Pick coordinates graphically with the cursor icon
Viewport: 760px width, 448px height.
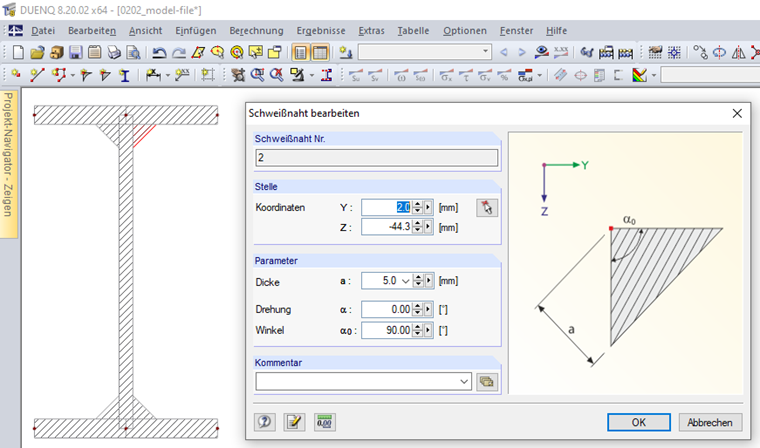487,208
